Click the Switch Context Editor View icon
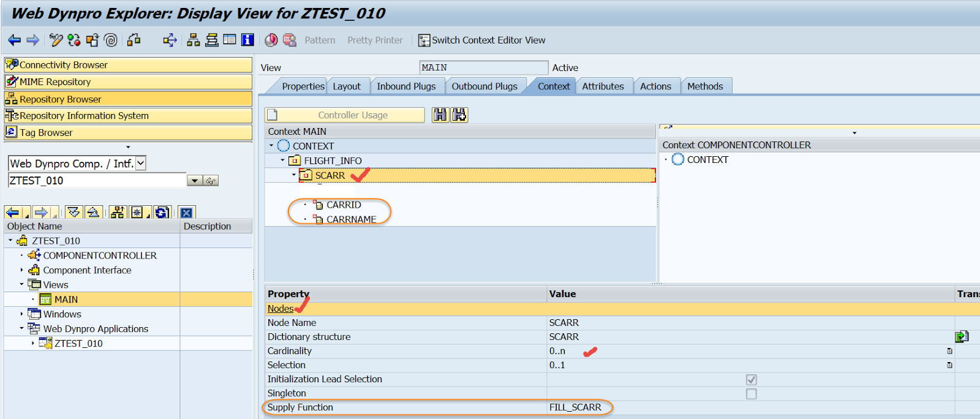This screenshot has height=419, width=980. [424, 40]
